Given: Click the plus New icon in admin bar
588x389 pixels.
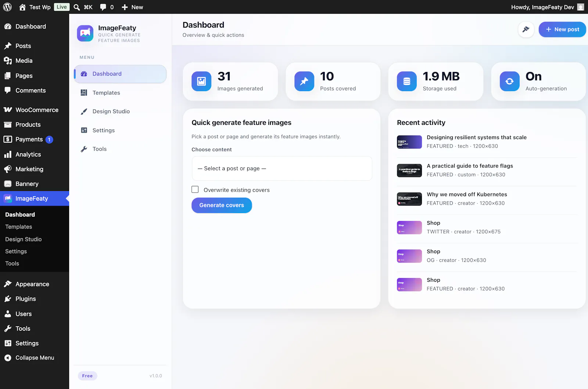Looking at the screenshot, I should [125, 7].
